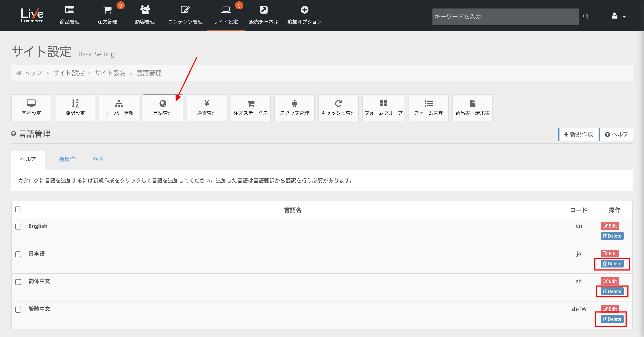The height and width of the screenshot is (337, 644).
Task: Click the keyword search input field
Action: 505,17
